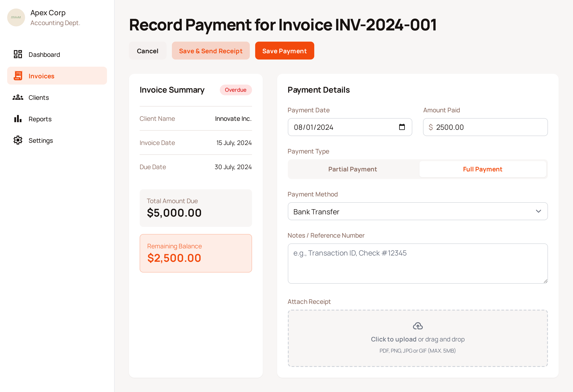Open the calendar icon in Payment Date field

402,127
